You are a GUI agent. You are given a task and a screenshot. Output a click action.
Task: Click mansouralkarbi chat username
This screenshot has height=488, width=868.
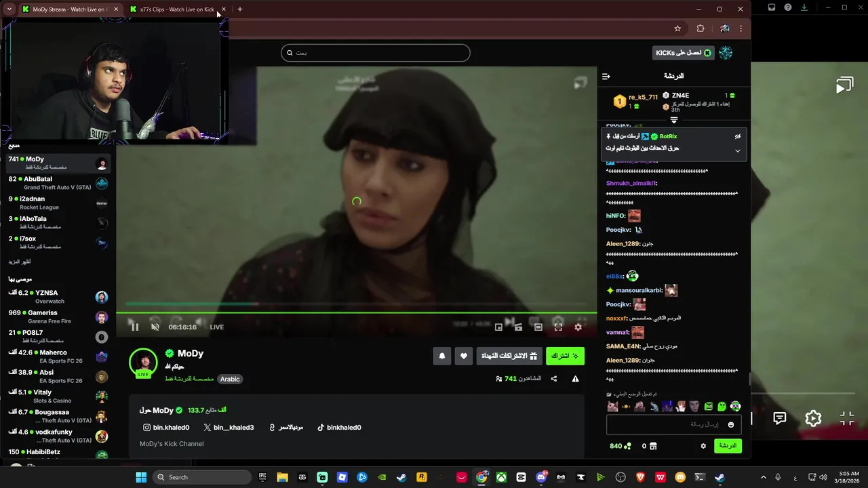click(639, 291)
